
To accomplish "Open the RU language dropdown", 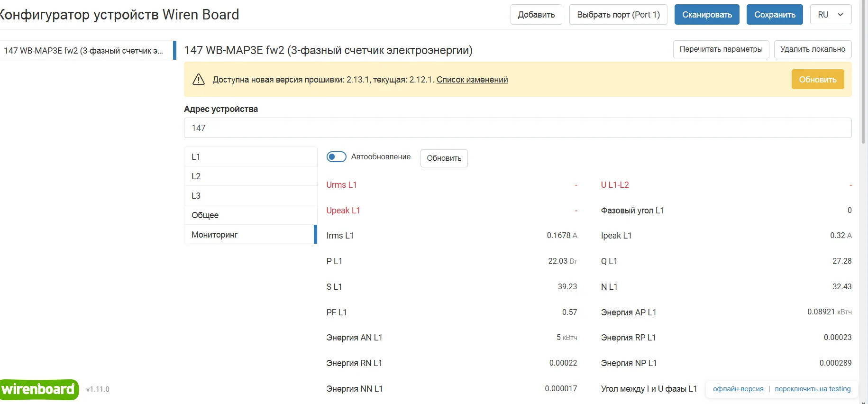I will click(x=831, y=15).
